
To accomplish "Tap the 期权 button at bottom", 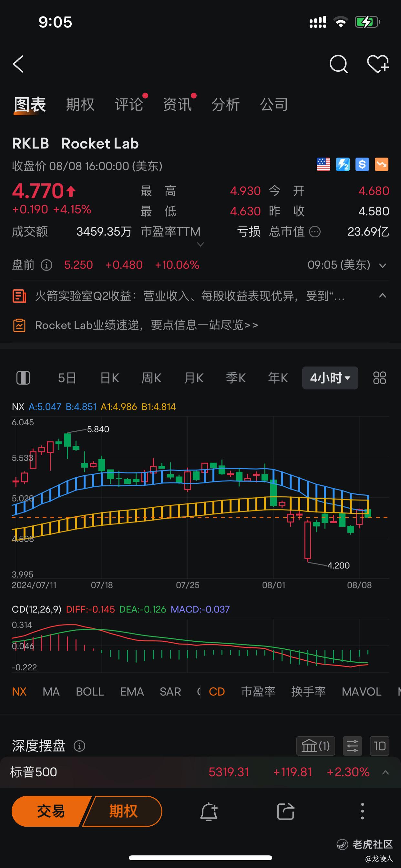I will [123, 811].
